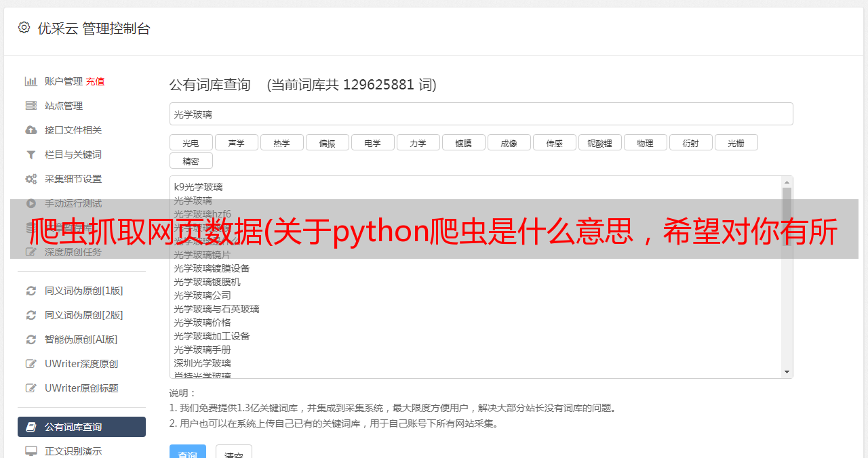868x458 pixels.
Task: Open 账户管理 via its bar chart icon
Action: [x=31, y=81]
